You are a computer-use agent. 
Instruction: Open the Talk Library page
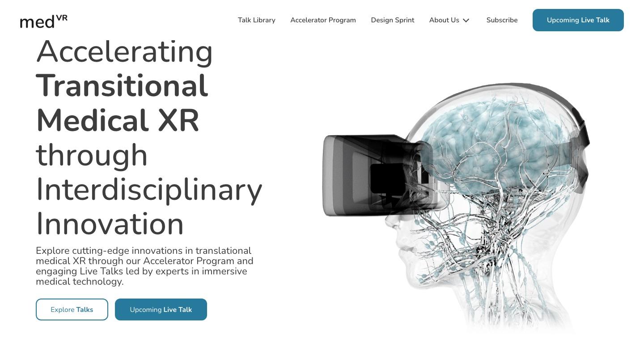click(257, 20)
